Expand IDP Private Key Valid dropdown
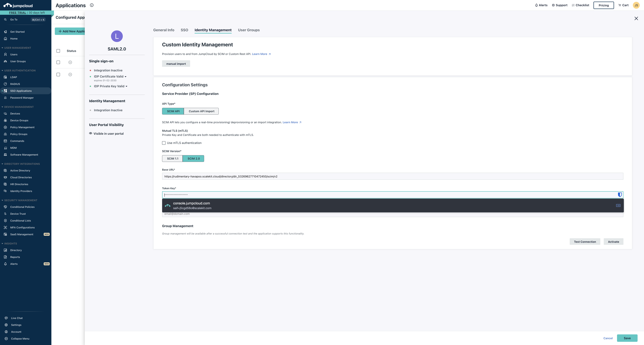644x345 pixels. coord(127,86)
